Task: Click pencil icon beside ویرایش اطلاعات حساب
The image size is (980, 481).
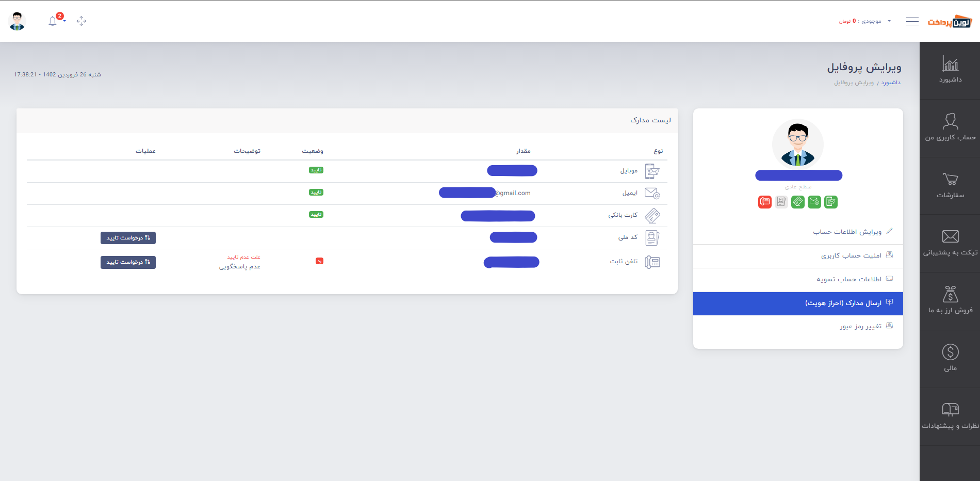Action: 889,231
